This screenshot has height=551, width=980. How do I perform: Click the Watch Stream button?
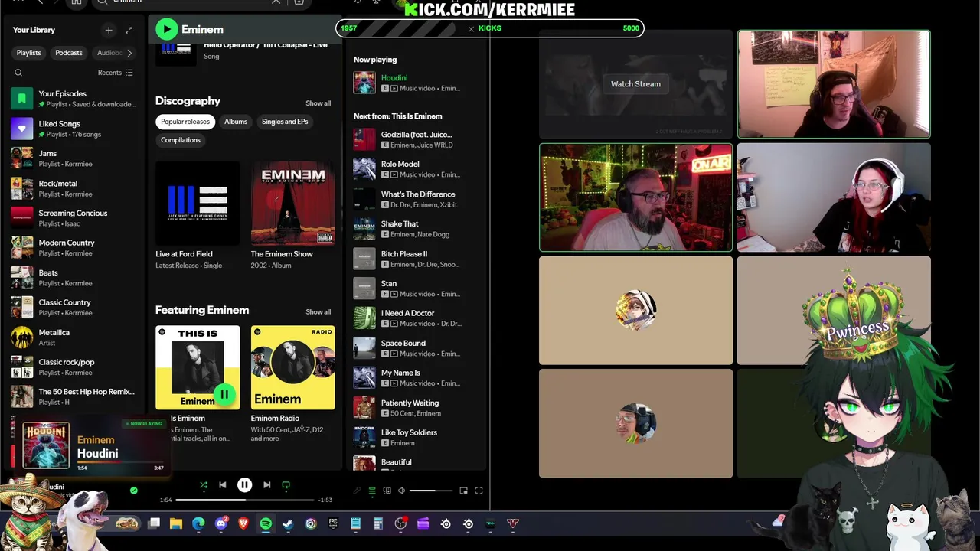click(x=635, y=84)
